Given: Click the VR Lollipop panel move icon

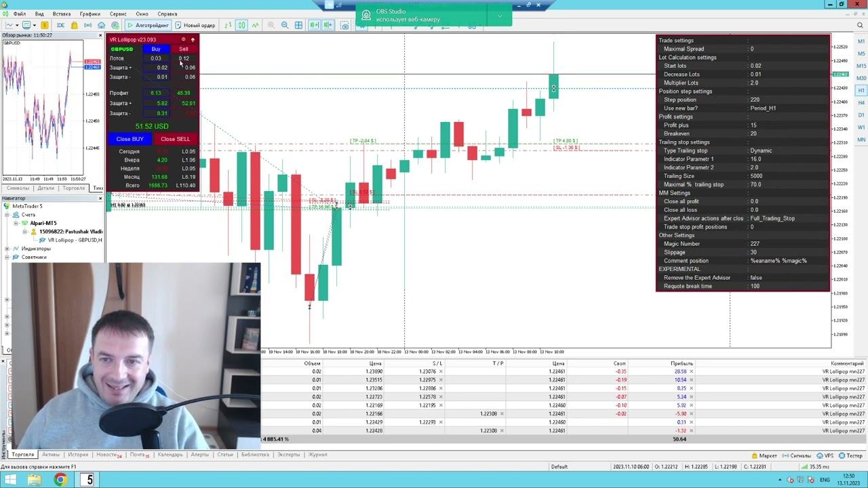Looking at the screenshot, I should [183, 39].
